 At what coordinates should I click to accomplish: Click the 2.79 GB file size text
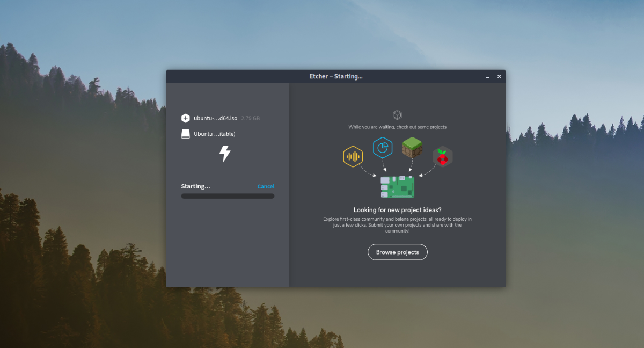pos(251,118)
